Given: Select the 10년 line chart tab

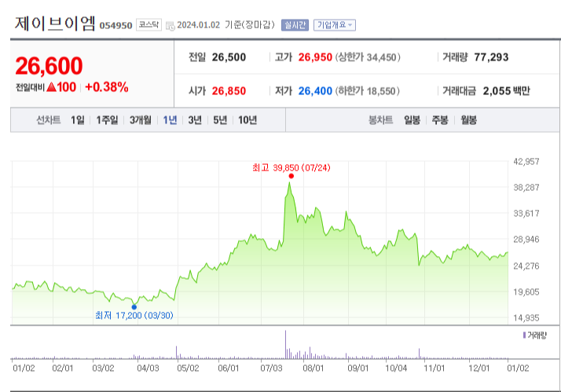Looking at the screenshot, I should [247, 120].
